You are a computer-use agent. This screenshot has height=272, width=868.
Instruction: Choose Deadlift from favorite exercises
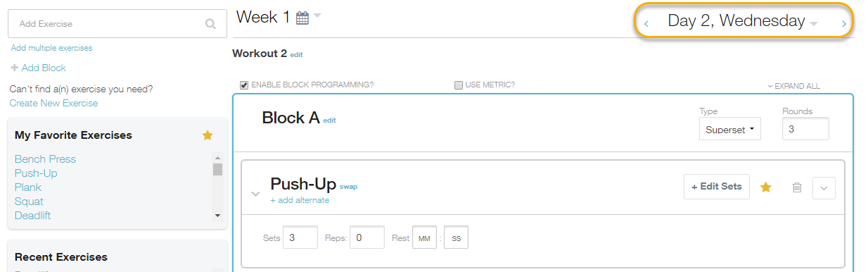[x=33, y=216]
